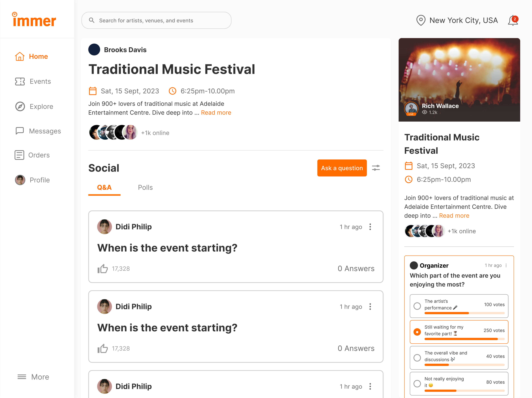Screen dimensions: 532x398
Task: Click Read more in main event description
Action: (x=216, y=113)
